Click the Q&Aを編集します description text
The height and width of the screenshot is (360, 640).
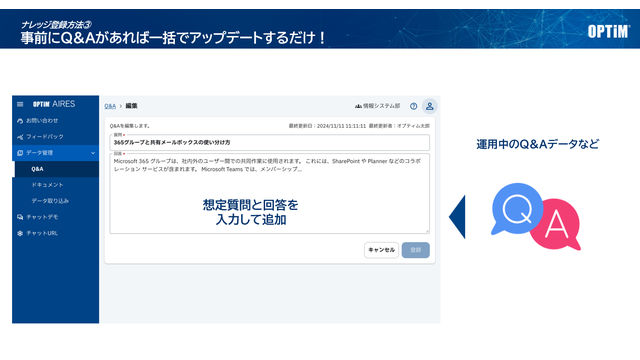(x=130, y=126)
